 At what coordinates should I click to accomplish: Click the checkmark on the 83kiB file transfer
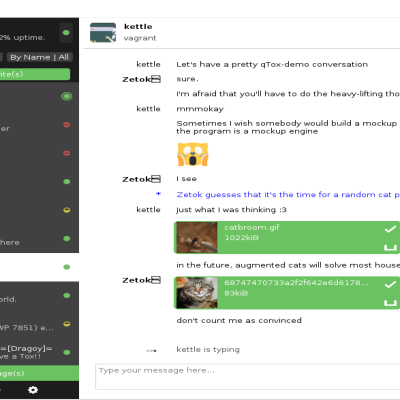tap(390, 284)
